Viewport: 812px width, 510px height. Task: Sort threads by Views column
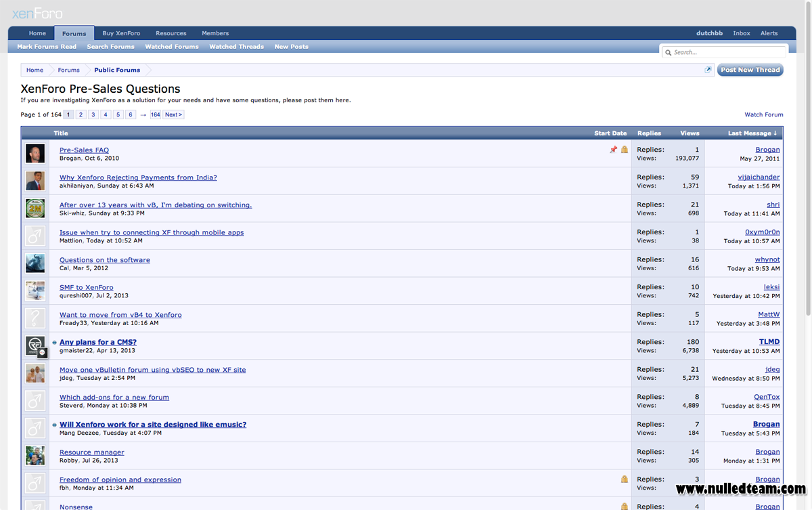[690, 133]
